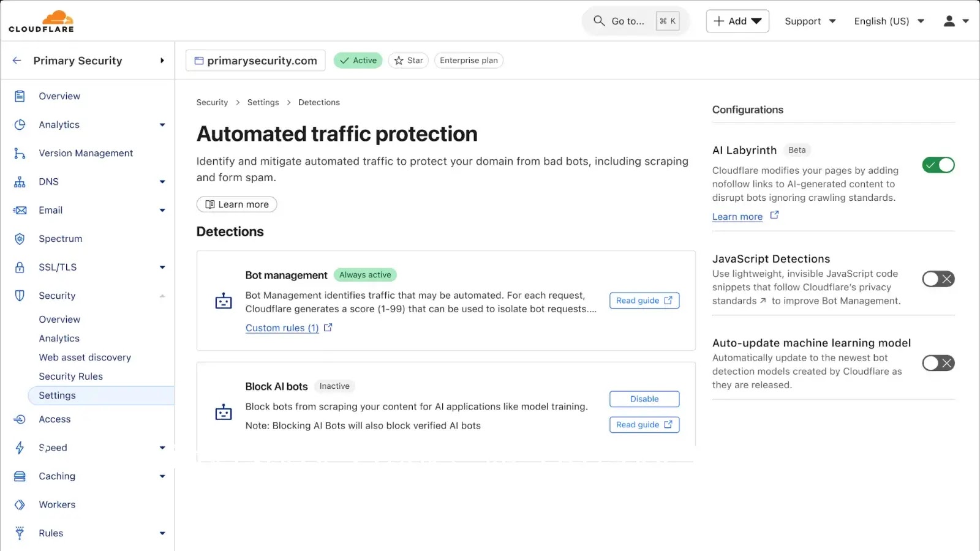
Task: Open the AI Labyrinth Learn more link
Action: point(737,216)
